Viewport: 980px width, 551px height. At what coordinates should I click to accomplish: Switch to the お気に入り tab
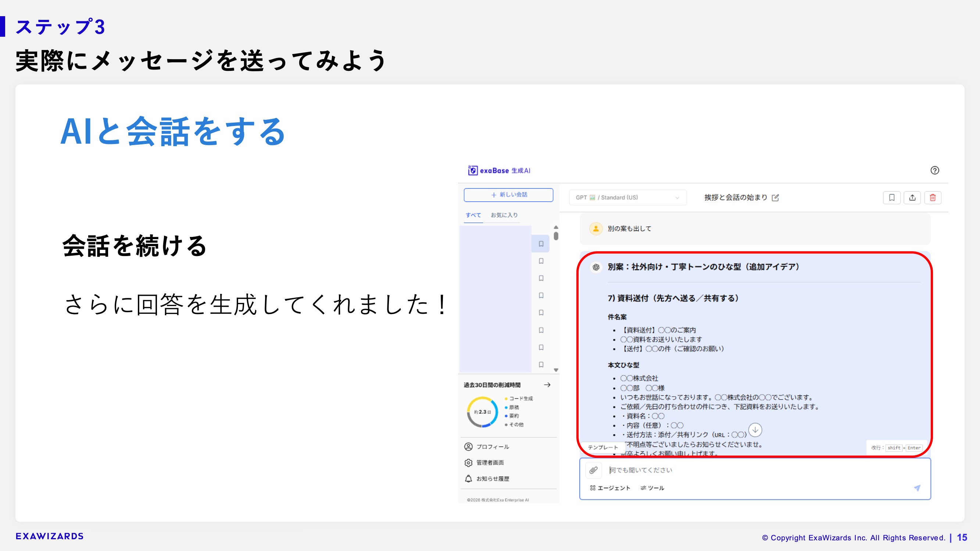tap(504, 215)
